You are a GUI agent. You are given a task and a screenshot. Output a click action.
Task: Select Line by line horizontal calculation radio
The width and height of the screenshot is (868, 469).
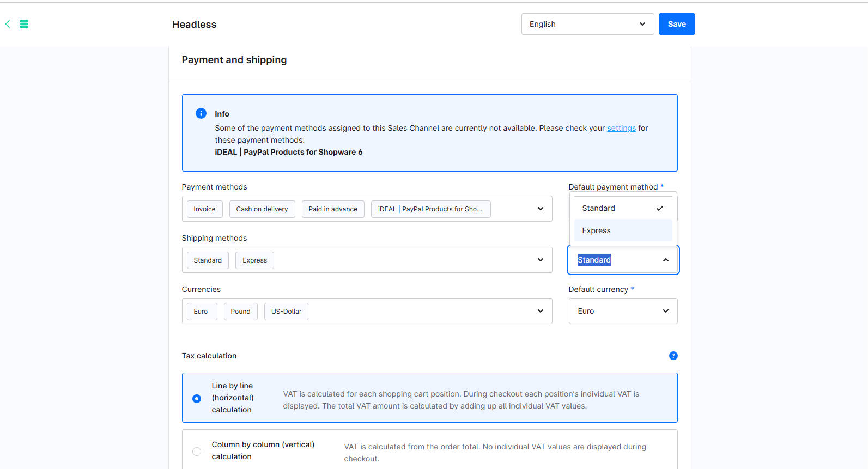coord(197,399)
